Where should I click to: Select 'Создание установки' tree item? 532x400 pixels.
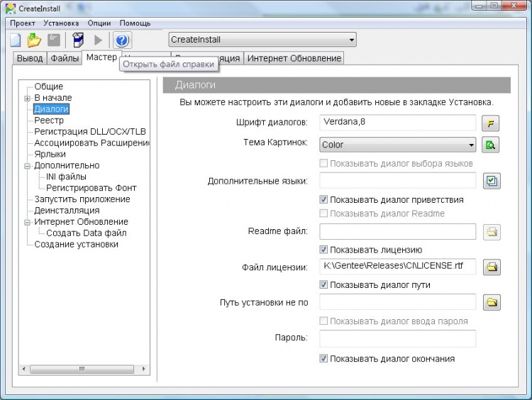click(x=77, y=244)
